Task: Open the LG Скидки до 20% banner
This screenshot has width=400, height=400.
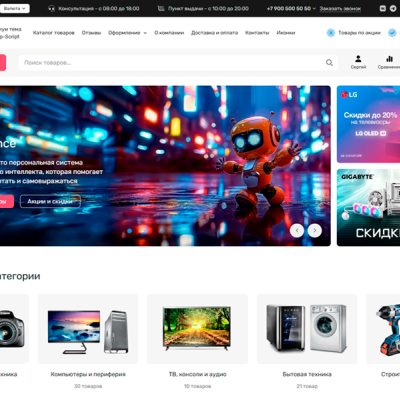Action: (368, 124)
